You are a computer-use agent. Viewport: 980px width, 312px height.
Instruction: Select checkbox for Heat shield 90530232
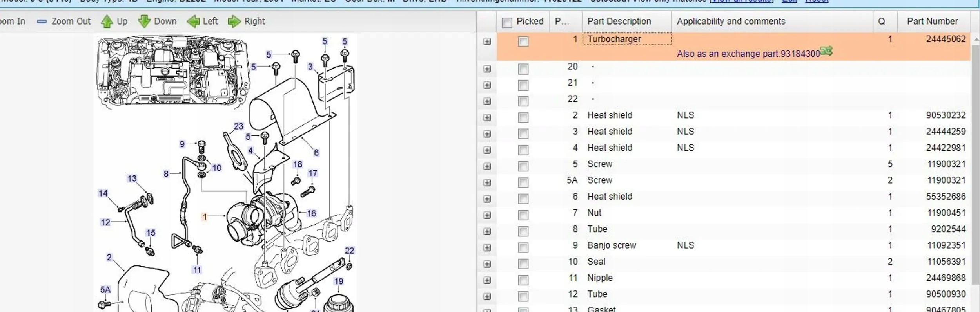click(x=523, y=118)
